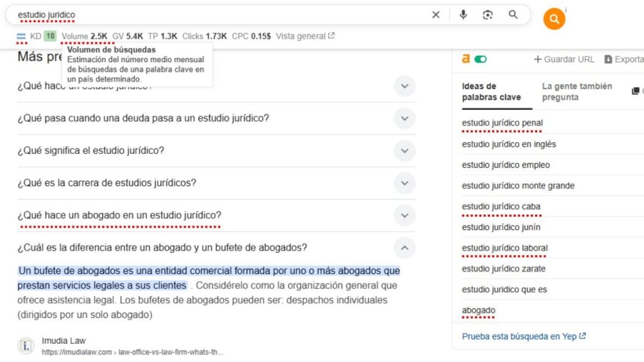
Task: Switch to 'La gente también pregunta' tab
Action: point(577,92)
